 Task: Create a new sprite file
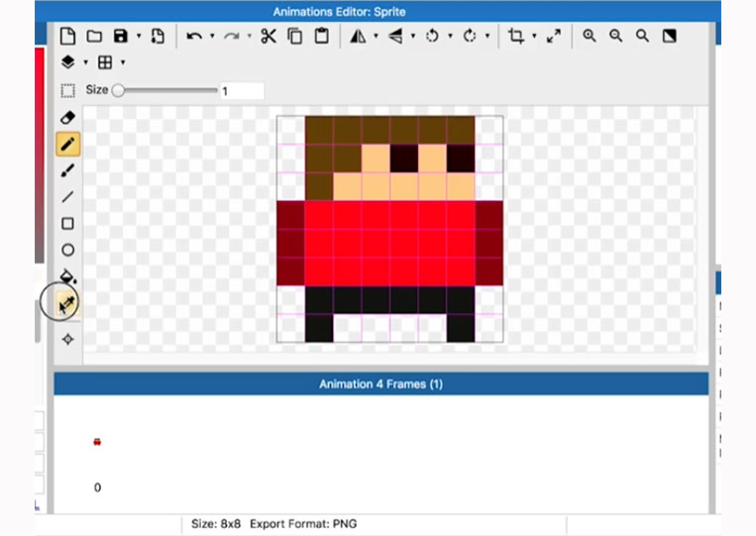(x=67, y=36)
